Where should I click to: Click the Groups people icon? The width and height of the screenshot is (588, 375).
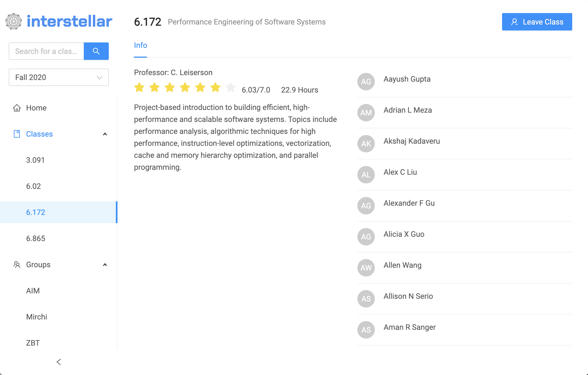pyautogui.click(x=17, y=265)
